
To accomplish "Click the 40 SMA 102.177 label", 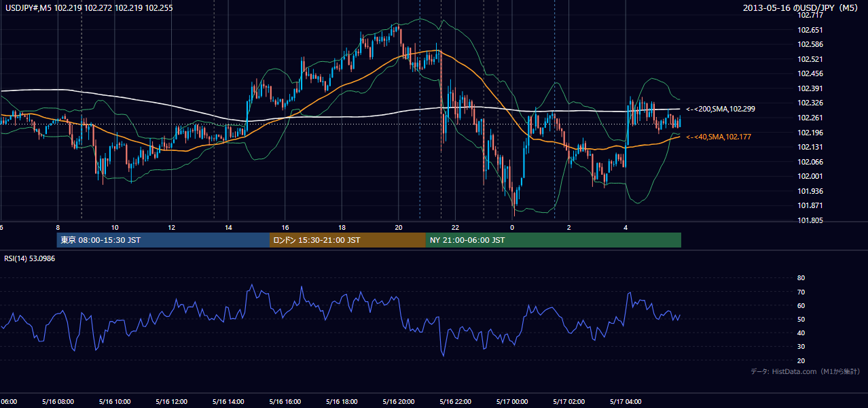I will point(719,137).
